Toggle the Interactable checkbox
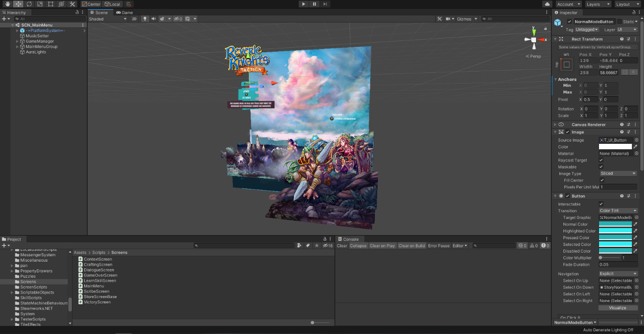Viewport: 644px width, 334px height. point(601,204)
